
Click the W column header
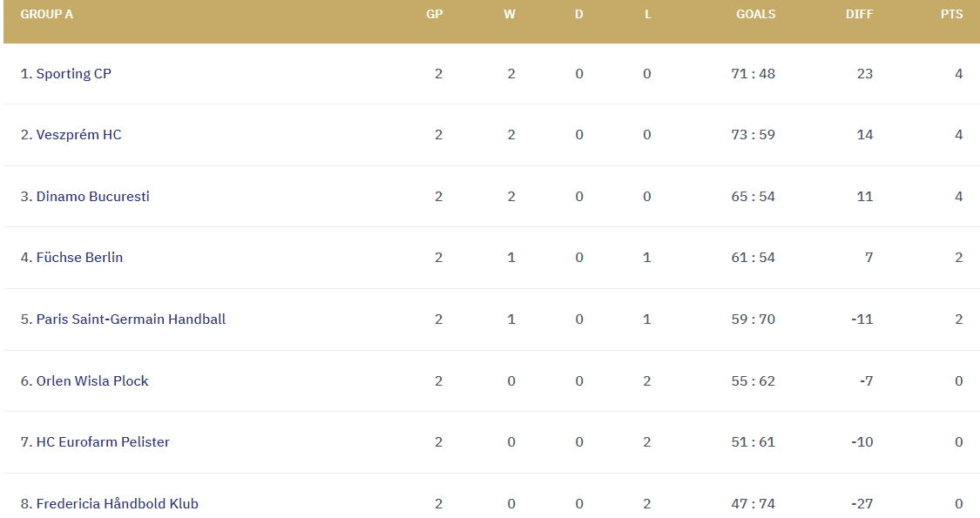510,15
